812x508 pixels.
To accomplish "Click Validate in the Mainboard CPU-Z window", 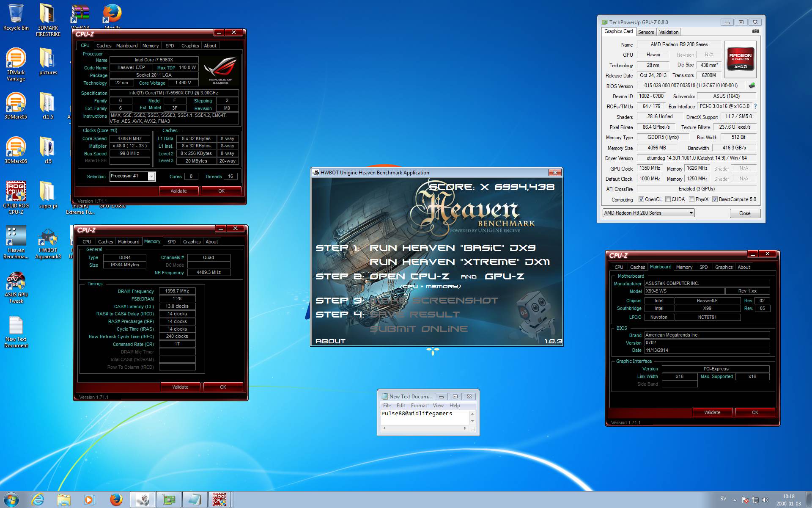I will point(712,412).
